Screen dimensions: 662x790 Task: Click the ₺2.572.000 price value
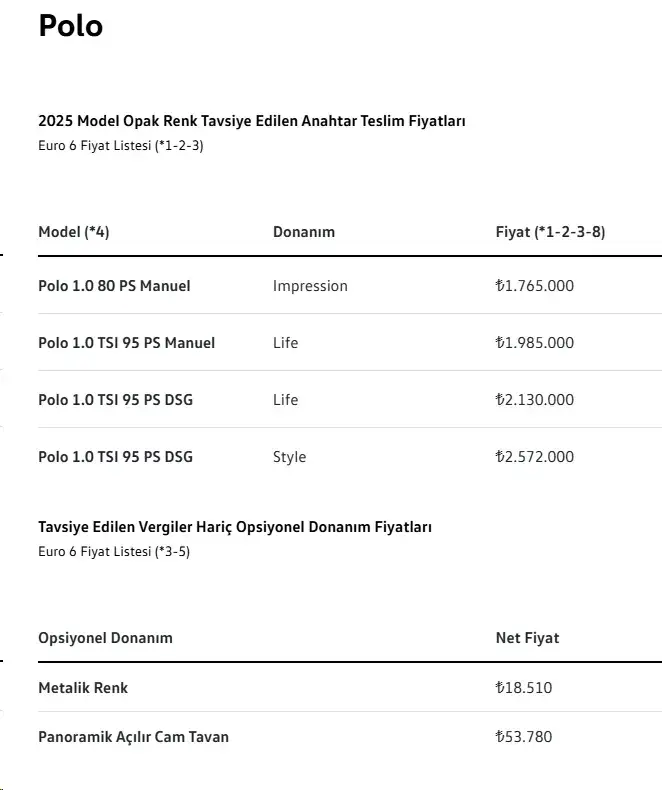(x=535, y=456)
